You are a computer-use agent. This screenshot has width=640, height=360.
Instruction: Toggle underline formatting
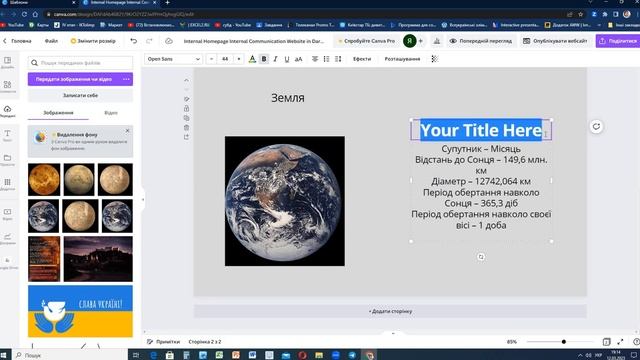click(x=287, y=59)
